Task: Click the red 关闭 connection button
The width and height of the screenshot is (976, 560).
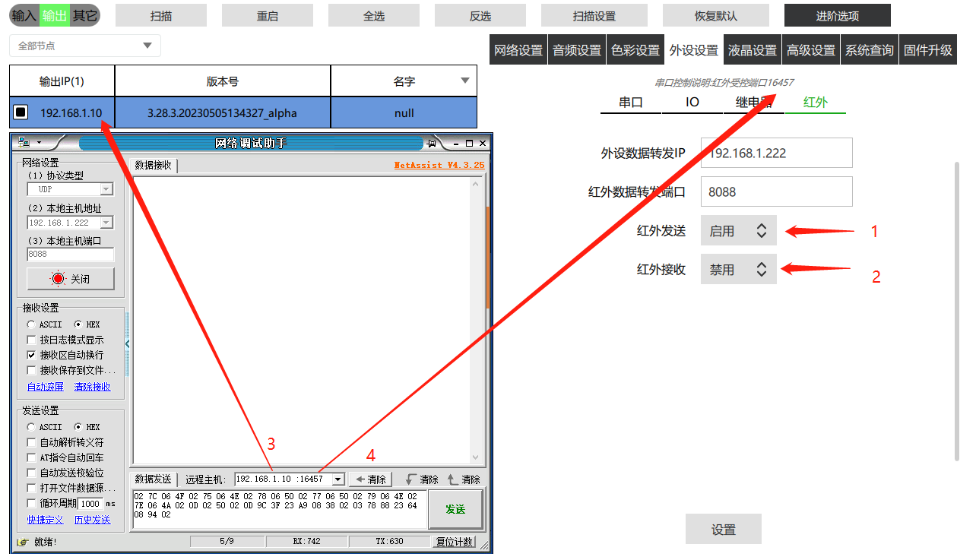Action: coord(71,279)
